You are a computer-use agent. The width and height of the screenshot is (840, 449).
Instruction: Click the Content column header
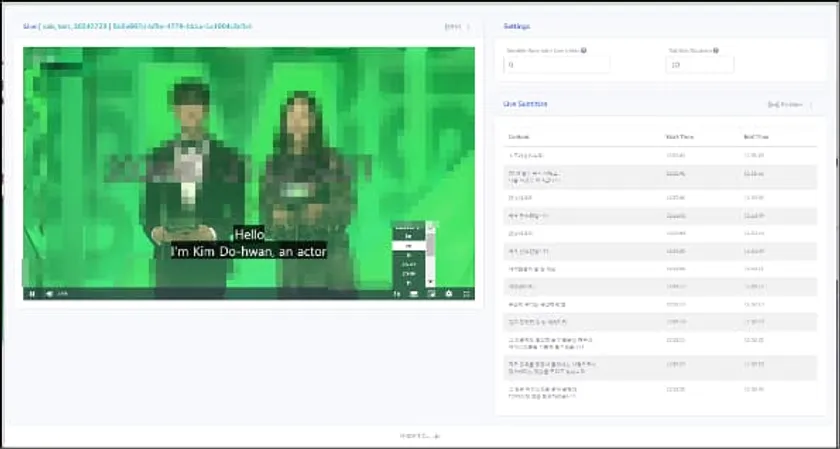click(x=519, y=137)
